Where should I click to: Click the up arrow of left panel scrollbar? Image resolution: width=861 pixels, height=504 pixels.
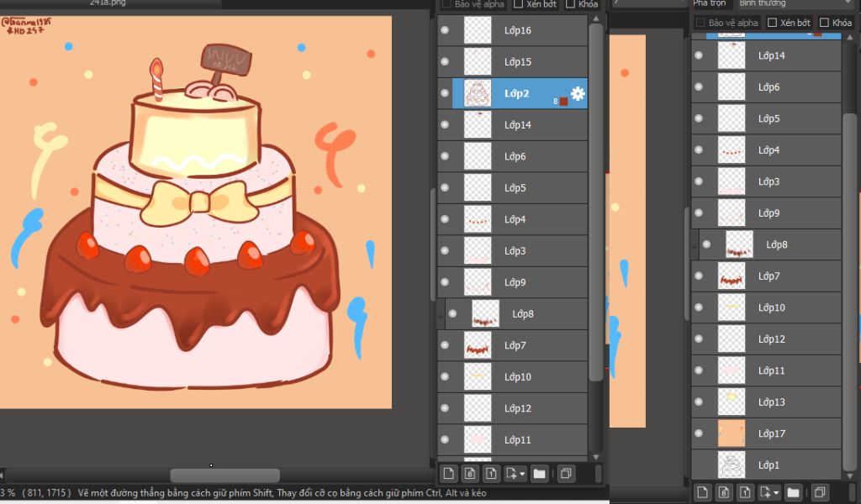596,18
